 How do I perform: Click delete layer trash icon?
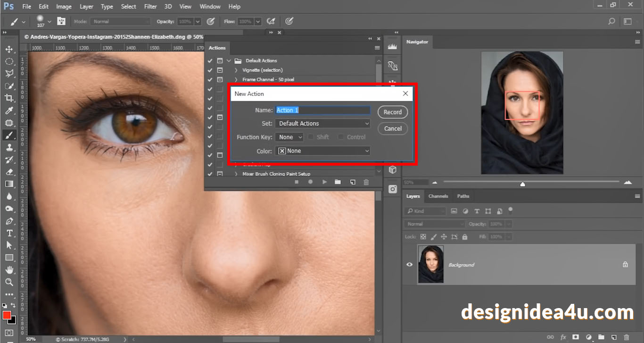click(626, 337)
